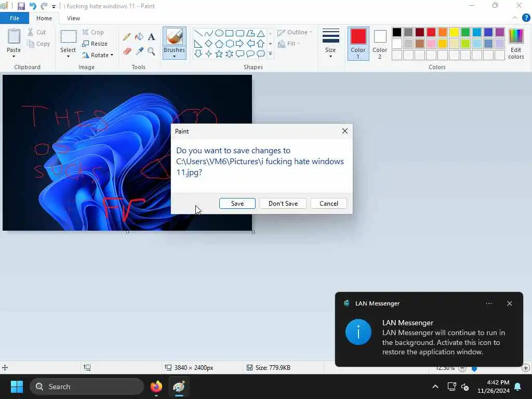Click the Copy tool
532x399 pixels.
[38, 44]
